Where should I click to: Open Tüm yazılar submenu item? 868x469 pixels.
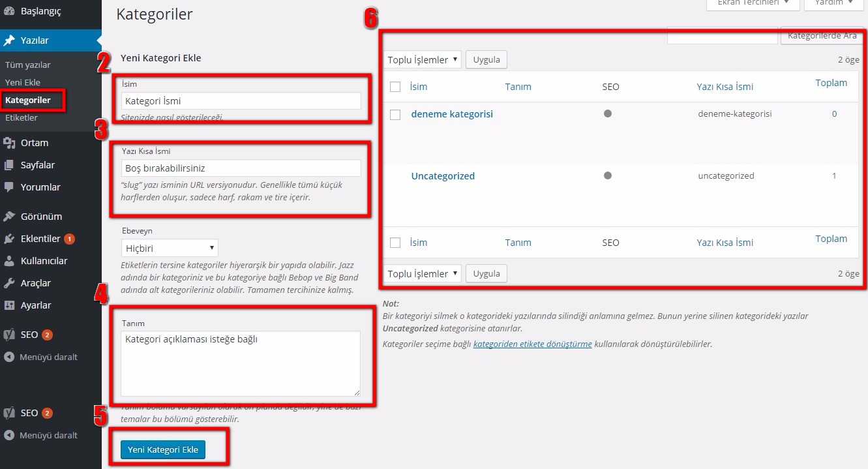tap(28, 65)
